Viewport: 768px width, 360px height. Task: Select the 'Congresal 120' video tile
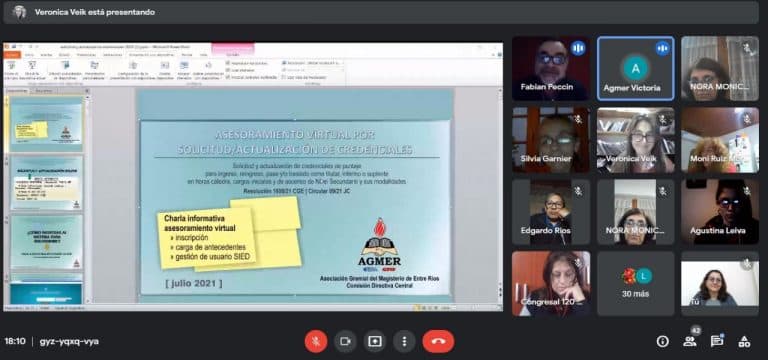pyautogui.click(x=551, y=284)
